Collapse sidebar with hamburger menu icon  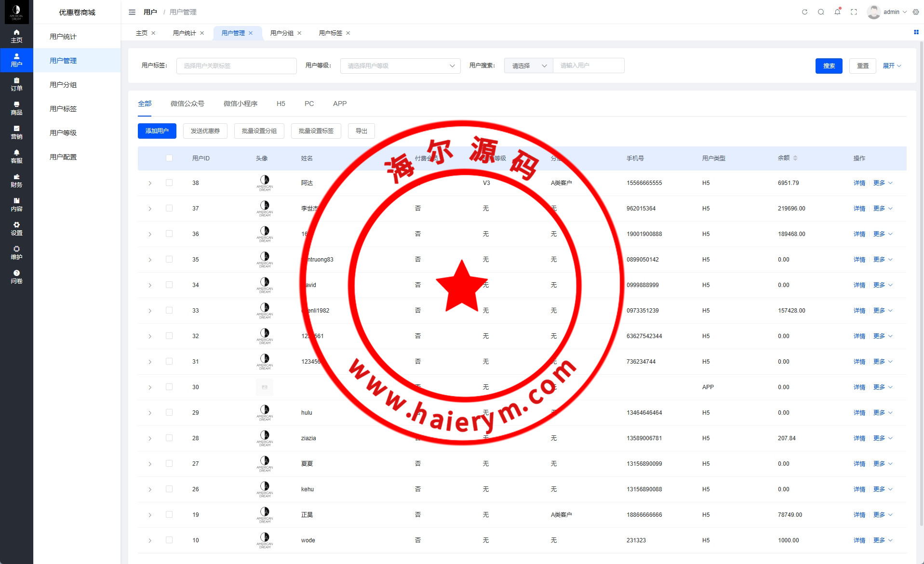(132, 12)
